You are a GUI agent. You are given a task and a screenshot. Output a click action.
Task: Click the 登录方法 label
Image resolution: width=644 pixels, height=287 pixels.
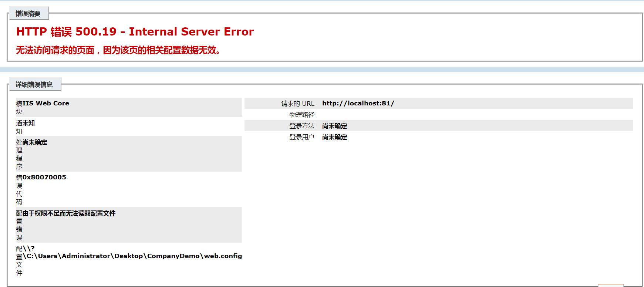click(301, 126)
